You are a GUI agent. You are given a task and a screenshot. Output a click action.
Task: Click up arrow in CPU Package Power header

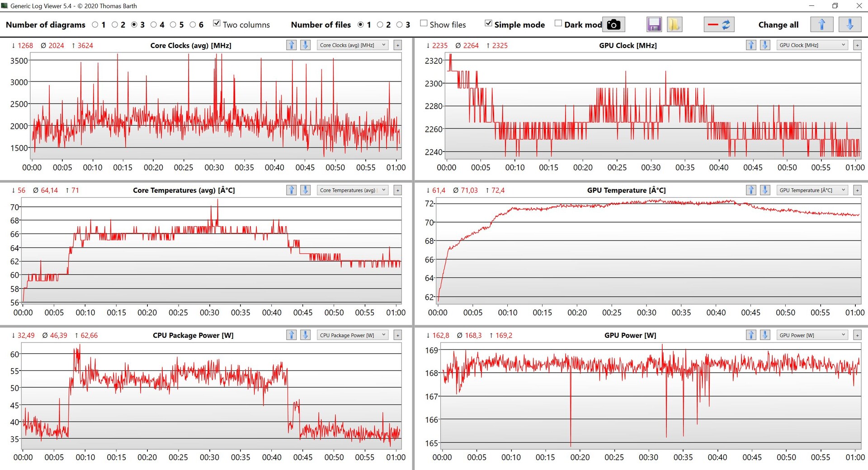tap(292, 335)
